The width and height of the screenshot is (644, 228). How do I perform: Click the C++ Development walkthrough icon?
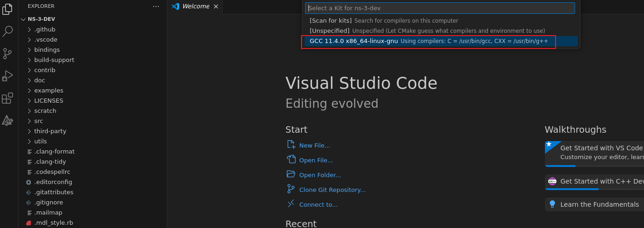tap(552, 181)
